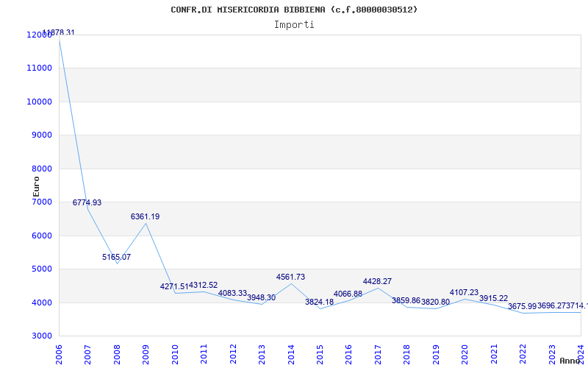The image size is (588, 368).
Task: Click x-axis year 2010
Action: click(x=174, y=354)
